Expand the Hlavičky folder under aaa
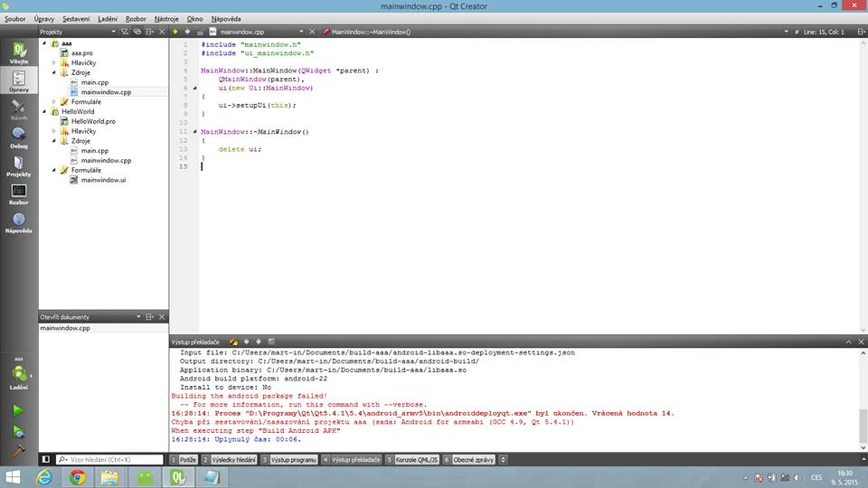 [54, 62]
